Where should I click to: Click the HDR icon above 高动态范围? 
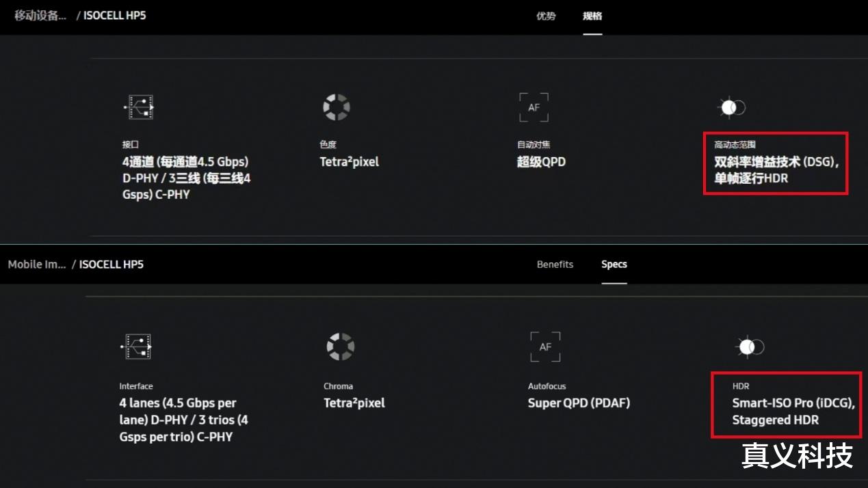tap(731, 107)
